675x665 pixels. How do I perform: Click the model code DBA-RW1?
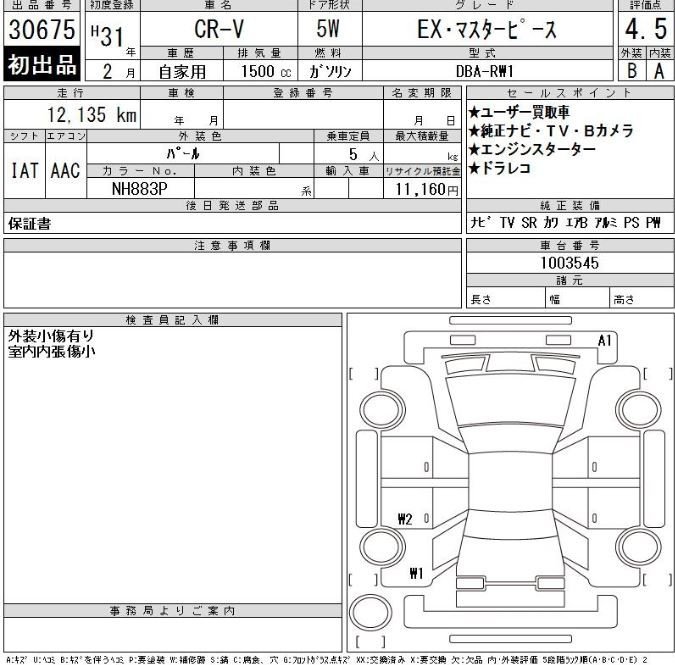(x=485, y=71)
